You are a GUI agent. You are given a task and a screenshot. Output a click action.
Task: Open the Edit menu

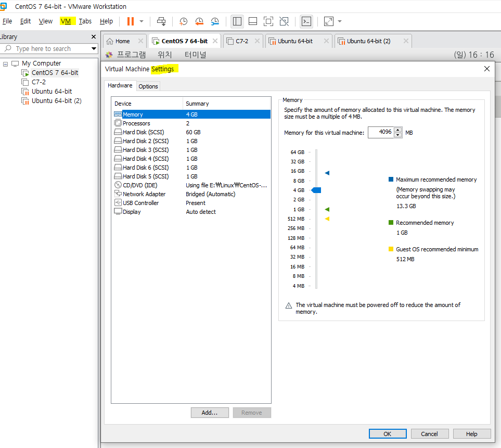coord(25,21)
